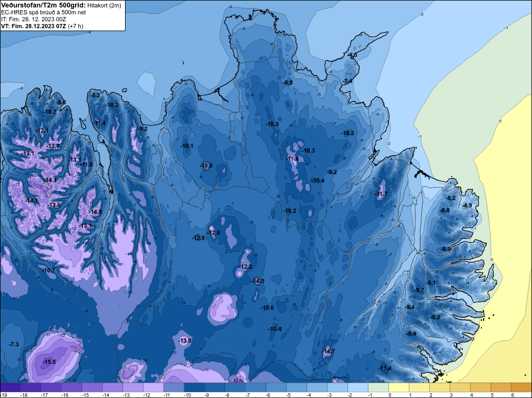Select the 6 orange legend swatch
The image size is (532, 398).
click(521, 387)
